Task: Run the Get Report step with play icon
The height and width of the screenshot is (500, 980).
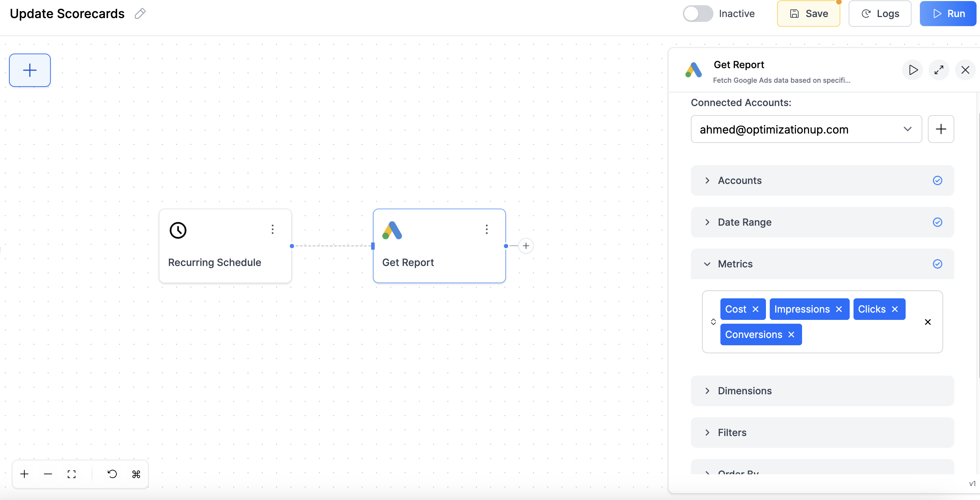Action: (913, 70)
